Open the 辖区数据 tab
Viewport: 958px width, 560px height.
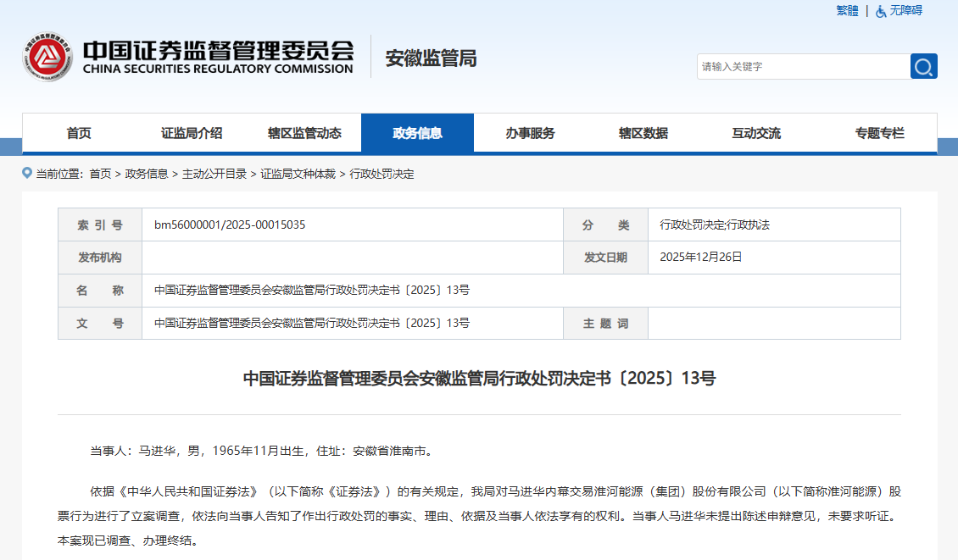(x=644, y=132)
